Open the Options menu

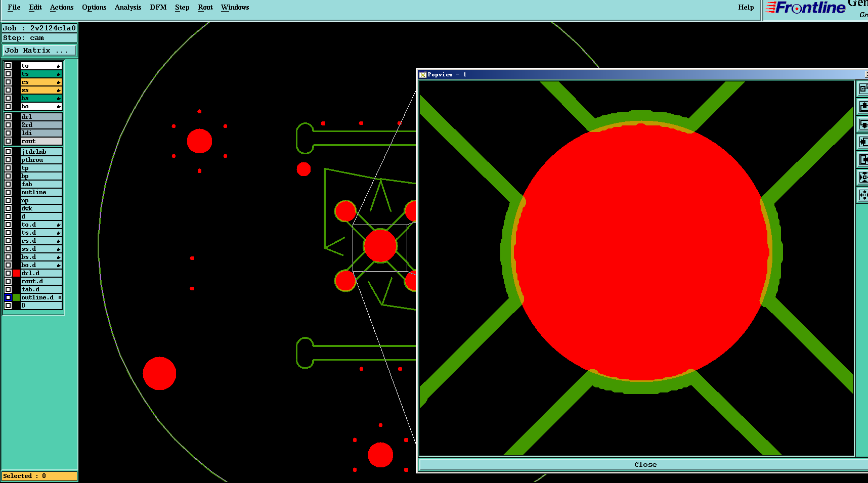click(94, 7)
